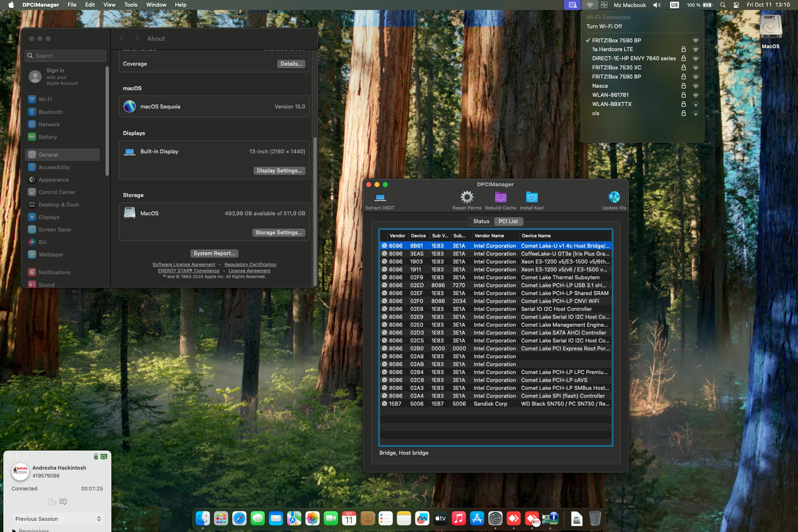Select the Sandisk Corp device row
This screenshot has width=798, height=532.
pyautogui.click(x=495, y=404)
